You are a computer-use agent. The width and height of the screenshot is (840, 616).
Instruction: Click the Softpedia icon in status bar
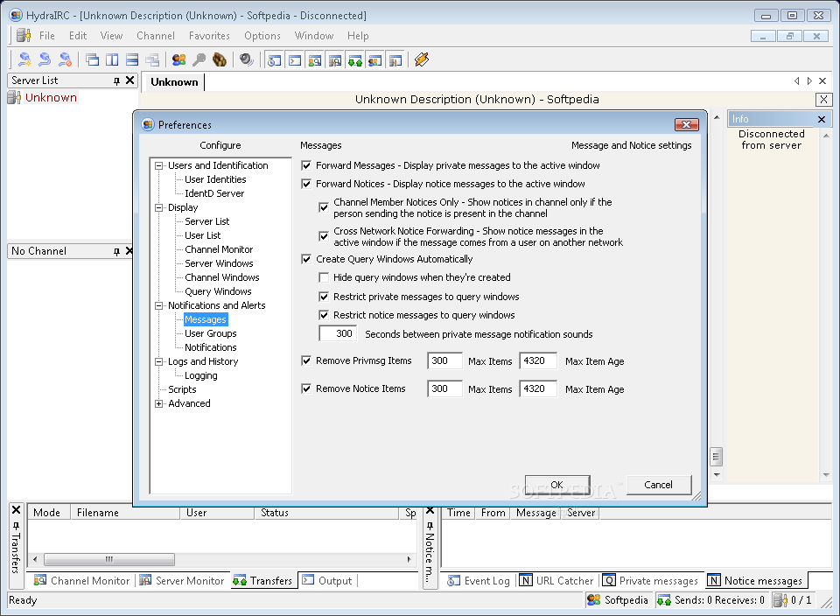tap(593, 600)
